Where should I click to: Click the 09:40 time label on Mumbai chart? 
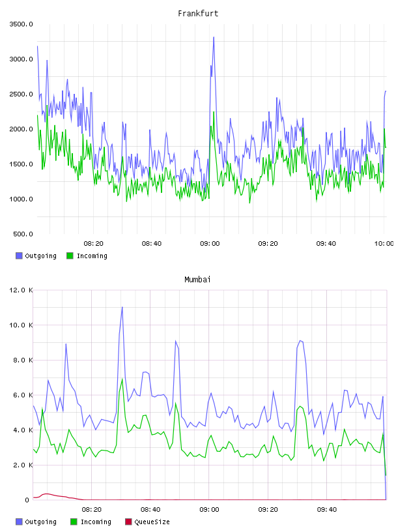pyautogui.click(x=327, y=510)
